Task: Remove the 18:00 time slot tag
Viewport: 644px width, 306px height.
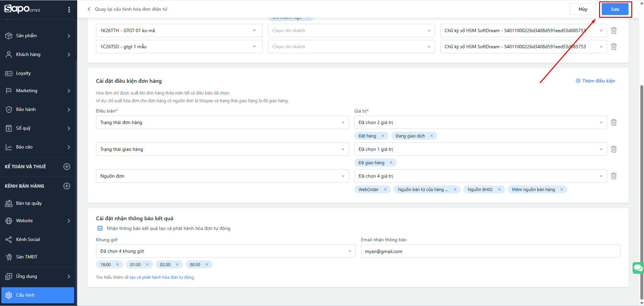Action: tap(117, 264)
